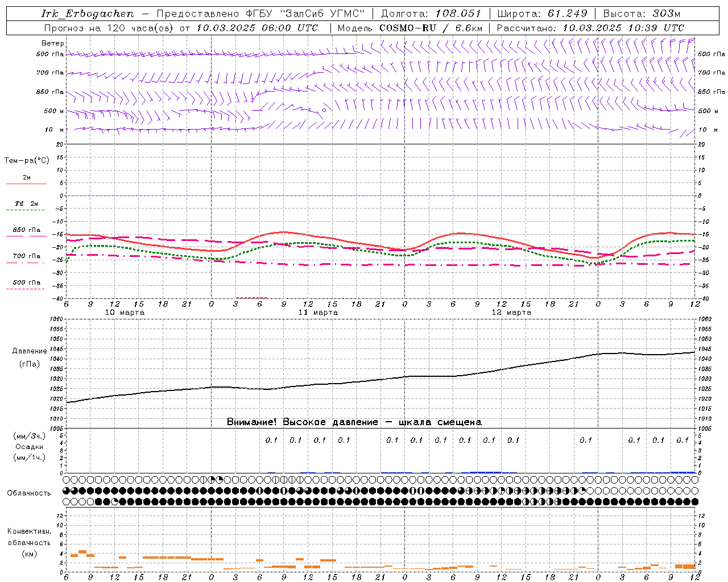Click the Широта: 61.249 value

coord(542,14)
